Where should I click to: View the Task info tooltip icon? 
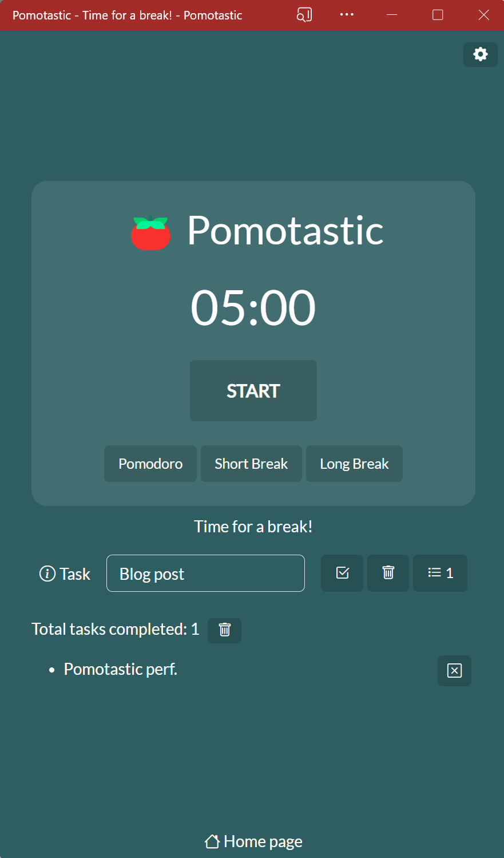click(46, 573)
